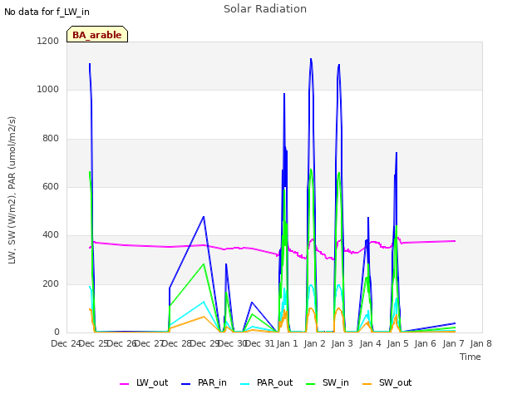Click the green SW_in legend swatch
This screenshot has height=399, width=532.
(x=310, y=384)
